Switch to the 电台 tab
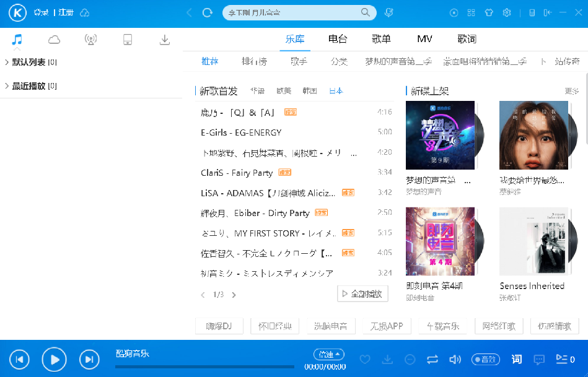Viewport: 588px width, 377px height. pos(338,39)
